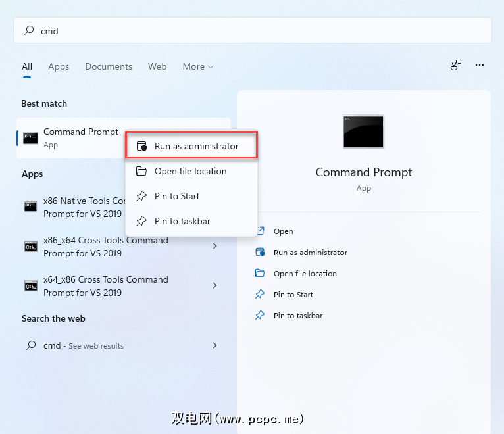Viewport: 504px width, 434px height.
Task: Choose Run as administrator in context menu
Action: pos(191,146)
